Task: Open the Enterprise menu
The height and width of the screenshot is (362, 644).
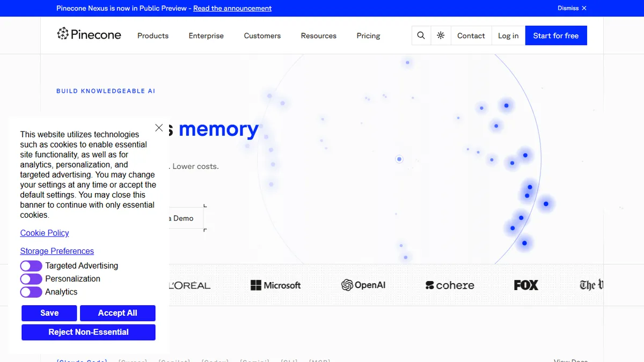Action: (206, 36)
